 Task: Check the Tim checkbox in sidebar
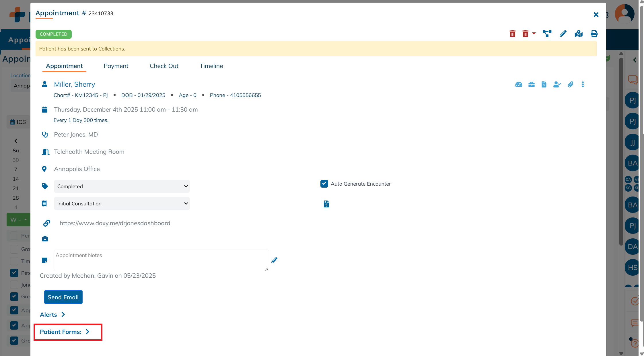(14, 261)
